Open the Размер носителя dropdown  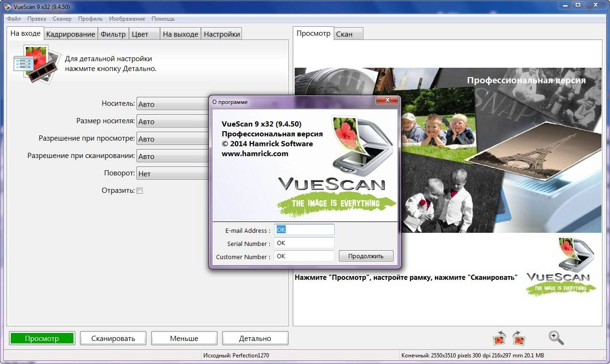pyautogui.click(x=173, y=121)
